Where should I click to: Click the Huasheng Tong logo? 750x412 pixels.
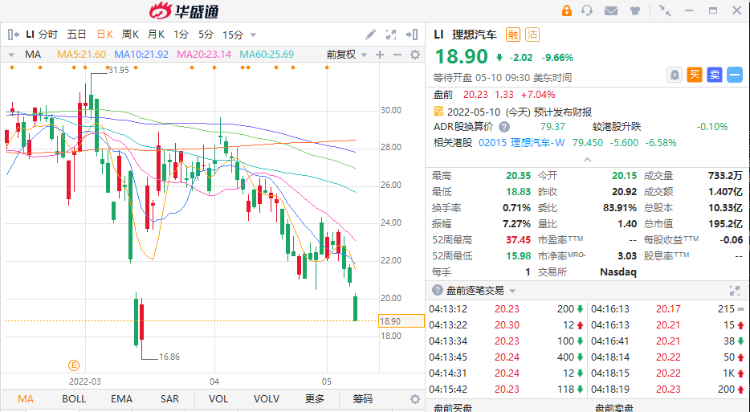point(184,11)
